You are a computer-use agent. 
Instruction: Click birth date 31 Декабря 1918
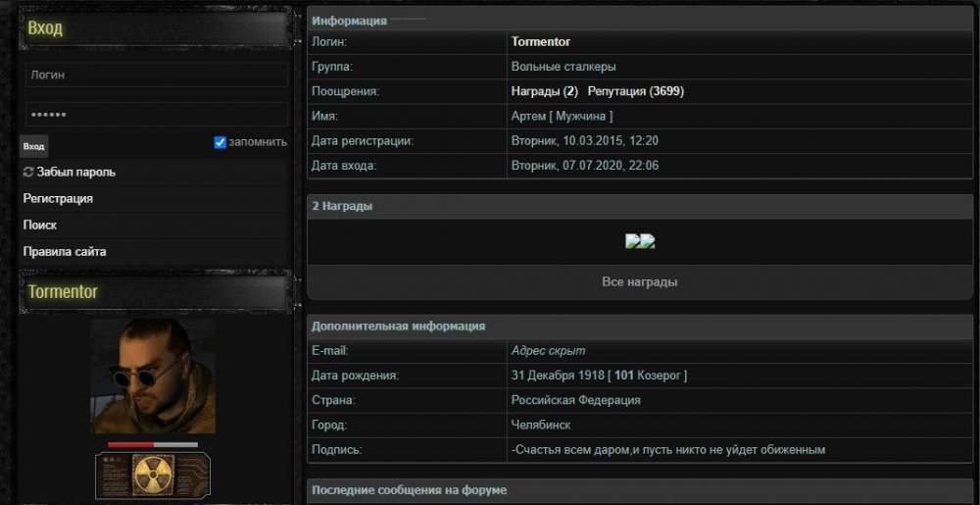pyautogui.click(x=558, y=376)
